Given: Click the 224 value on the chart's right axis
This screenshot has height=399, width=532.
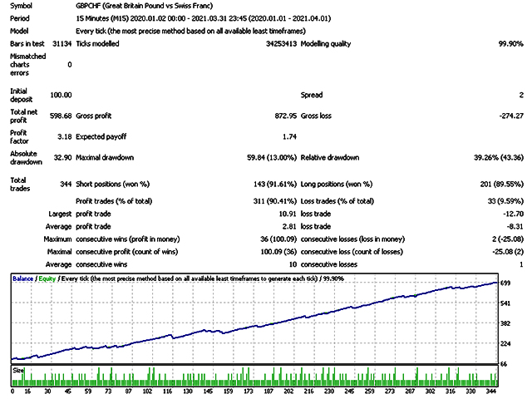Looking at the screenshot, I should [505, 344].
